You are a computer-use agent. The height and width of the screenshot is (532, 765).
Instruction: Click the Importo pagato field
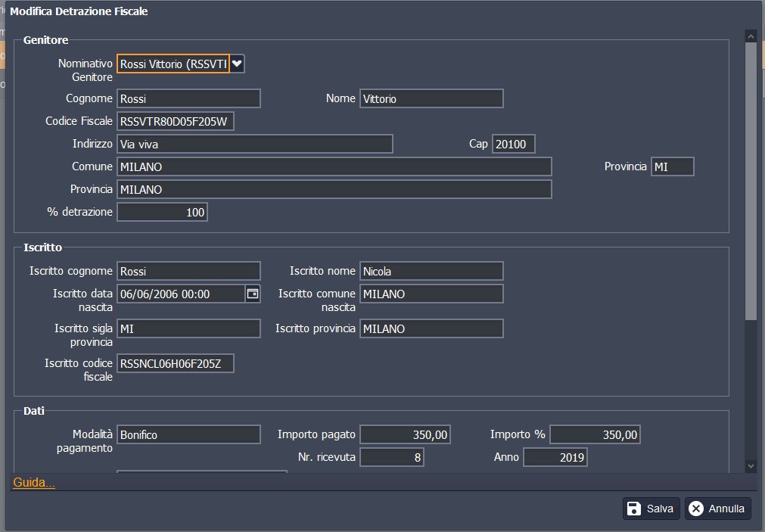(x=405, y=434)
